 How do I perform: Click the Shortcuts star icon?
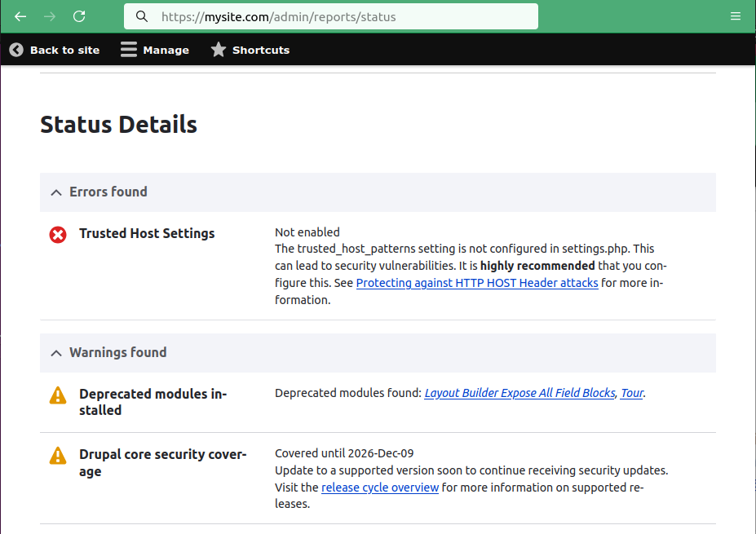[219, 50]
